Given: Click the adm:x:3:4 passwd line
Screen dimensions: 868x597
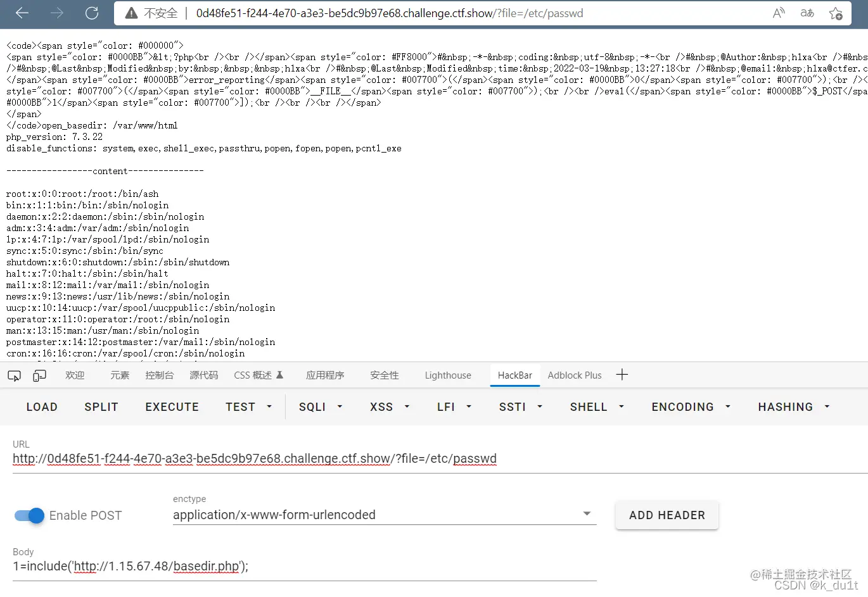Looking at the screenshot, I should click(x=98, y=228).
